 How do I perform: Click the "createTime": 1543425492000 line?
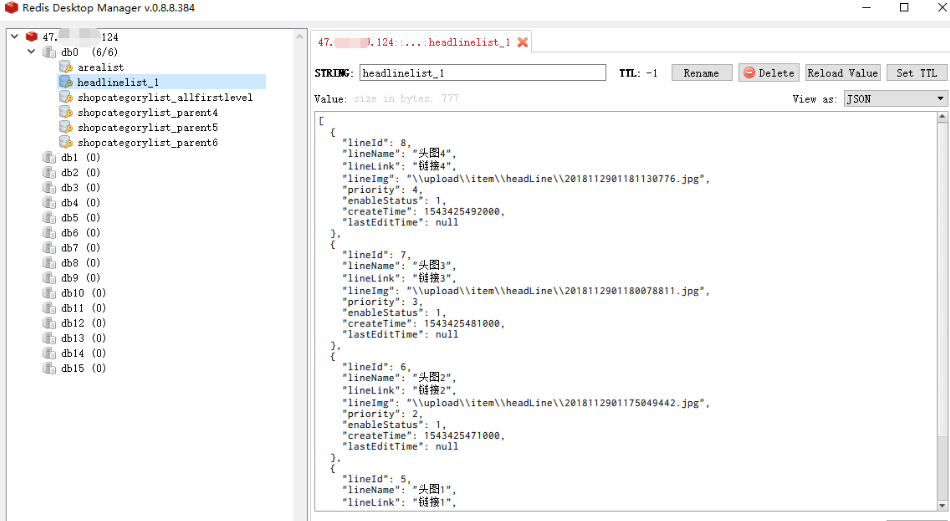(x=423, y=211)
